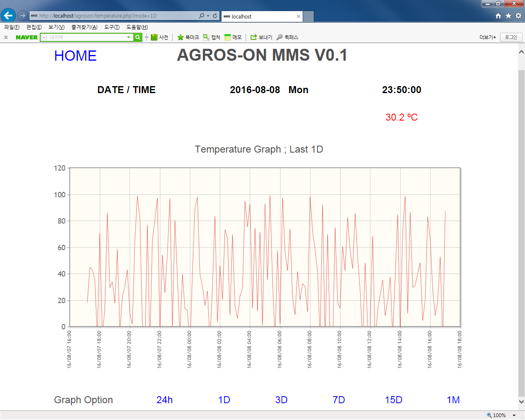The width and height of the screenshot is (525, 420).
Task: Click the vertical scrollbar down arrow
Action: tap(521, 402)
